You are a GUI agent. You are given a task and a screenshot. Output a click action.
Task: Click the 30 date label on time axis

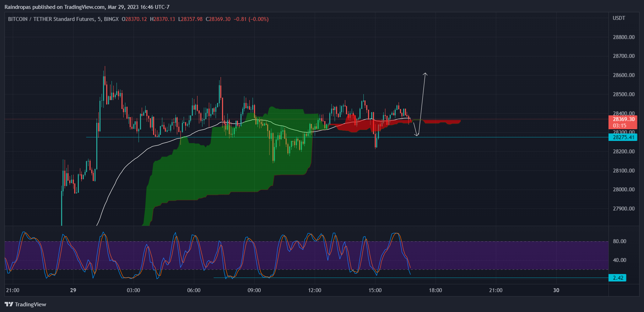556,290
